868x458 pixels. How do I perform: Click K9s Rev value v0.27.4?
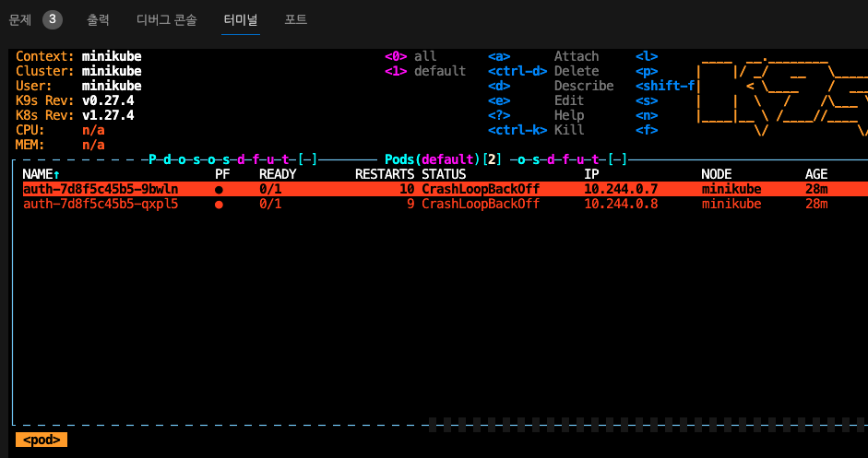[108, 100]
